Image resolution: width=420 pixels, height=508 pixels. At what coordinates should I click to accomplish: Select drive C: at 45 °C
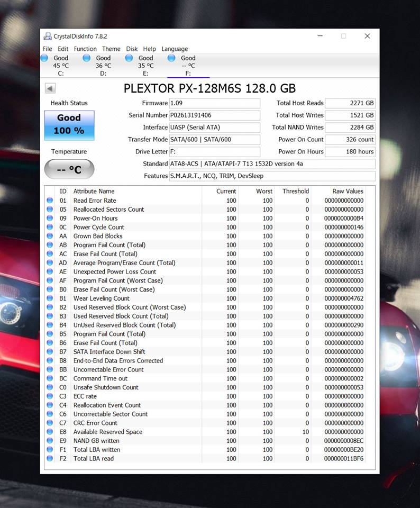pos(61,66)
